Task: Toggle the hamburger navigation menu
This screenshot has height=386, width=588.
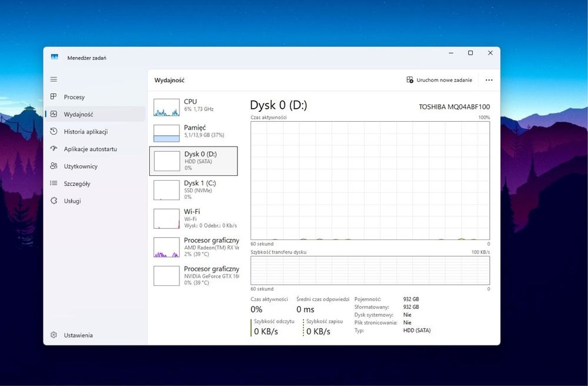Action: pos(54,79)
